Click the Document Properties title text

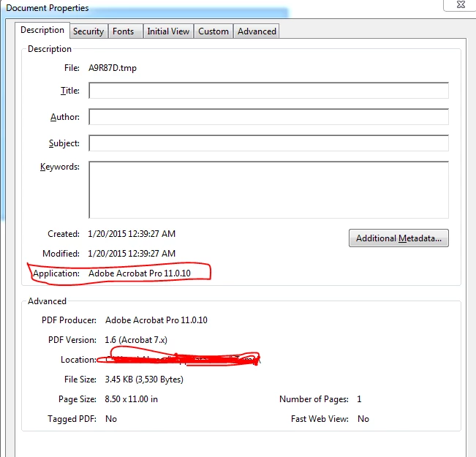(48, 8)
